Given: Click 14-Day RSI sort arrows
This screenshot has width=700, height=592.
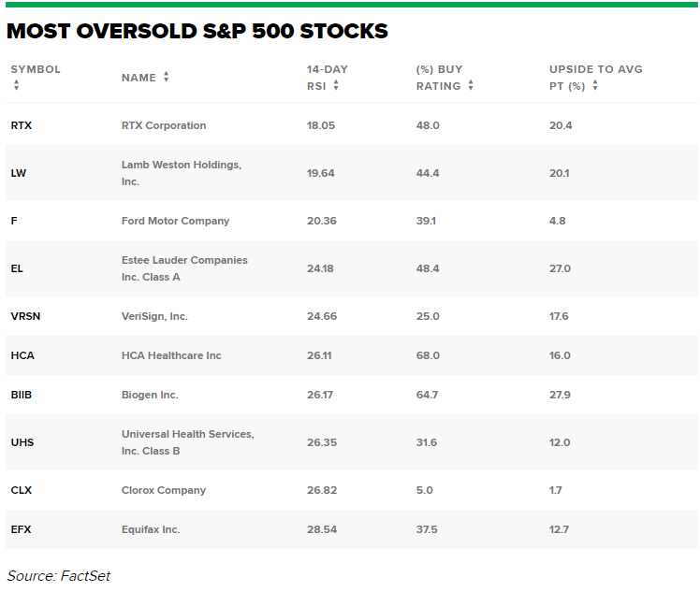Looking at the screenshot, I should click(x=336, y=85).
